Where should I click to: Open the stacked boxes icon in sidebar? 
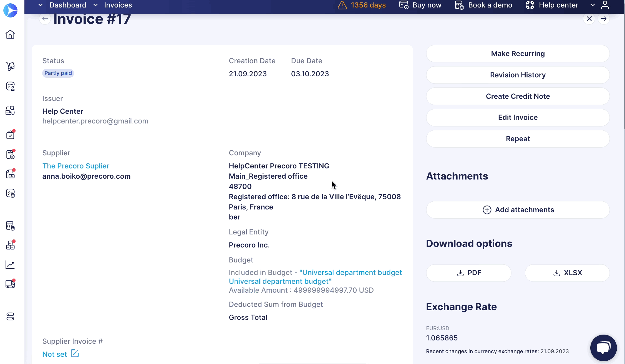pos(10,245)
